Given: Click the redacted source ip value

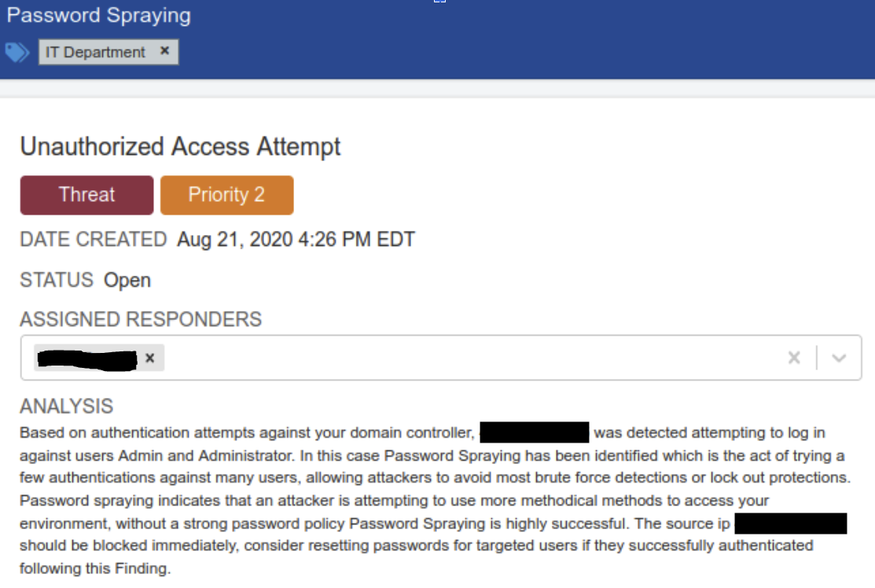Looking at the screenshot, I should (x=791, y=524).
